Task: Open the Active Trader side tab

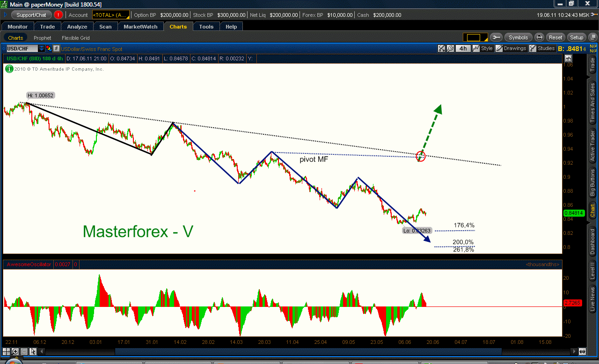Action: point(593,146)
